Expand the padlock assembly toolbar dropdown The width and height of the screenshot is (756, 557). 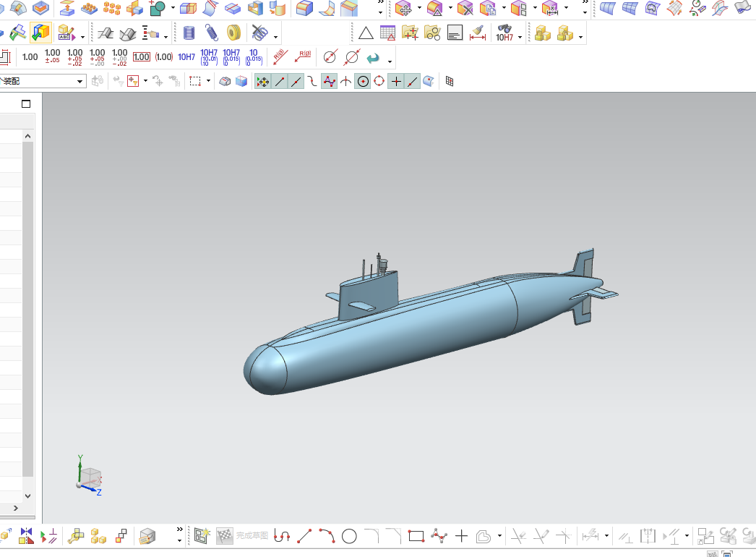coord(580,37)
